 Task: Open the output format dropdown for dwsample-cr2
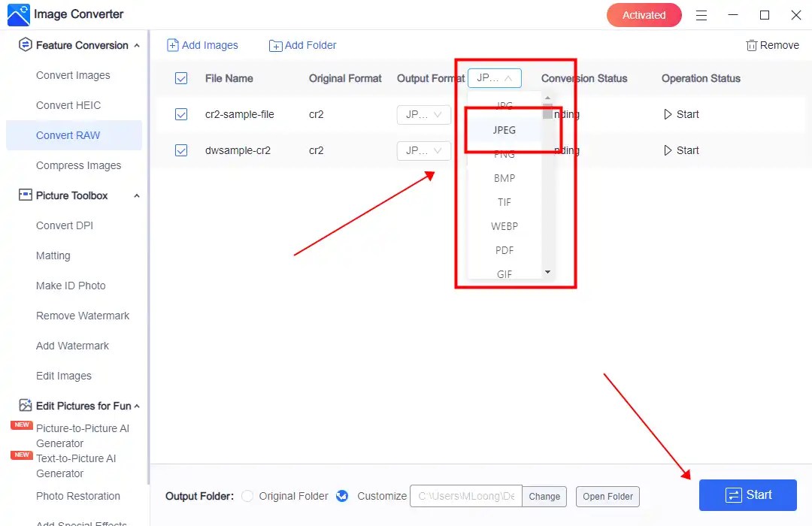[x=423, y=150]
